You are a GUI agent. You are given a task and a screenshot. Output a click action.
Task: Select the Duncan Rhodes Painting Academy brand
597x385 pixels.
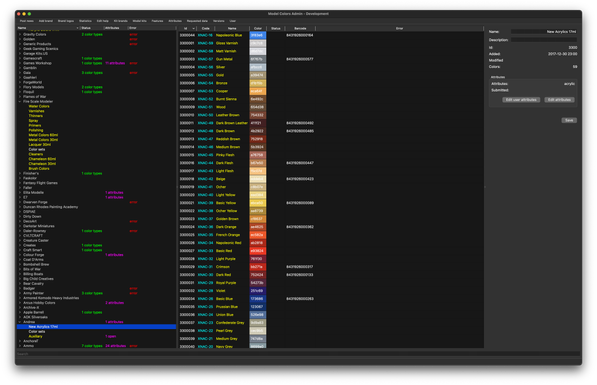50,207
